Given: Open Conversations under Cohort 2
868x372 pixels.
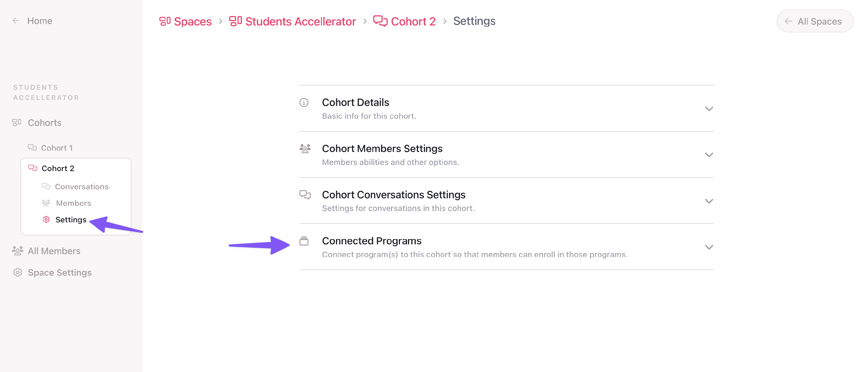Looking at the screenshot, I should click(x=82, y=186).
